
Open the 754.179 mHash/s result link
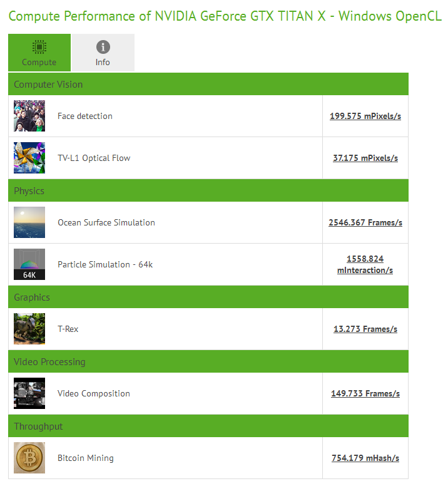(x=365, y=458)
